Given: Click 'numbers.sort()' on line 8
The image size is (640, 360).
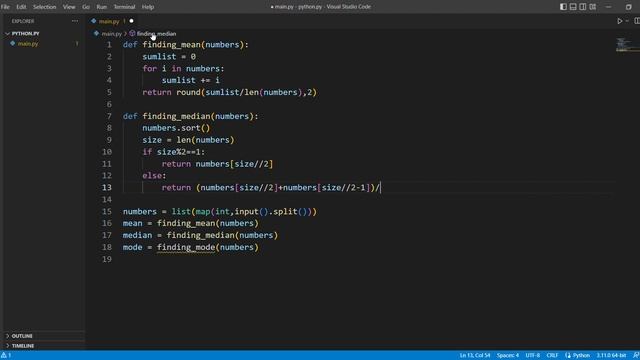Looking at the screenshot, I should coord(176,128).
